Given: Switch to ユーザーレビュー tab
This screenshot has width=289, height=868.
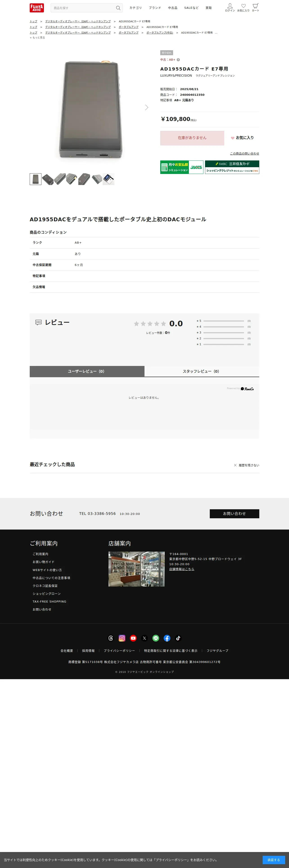Looking at the screenshot, I should point(87,371).
